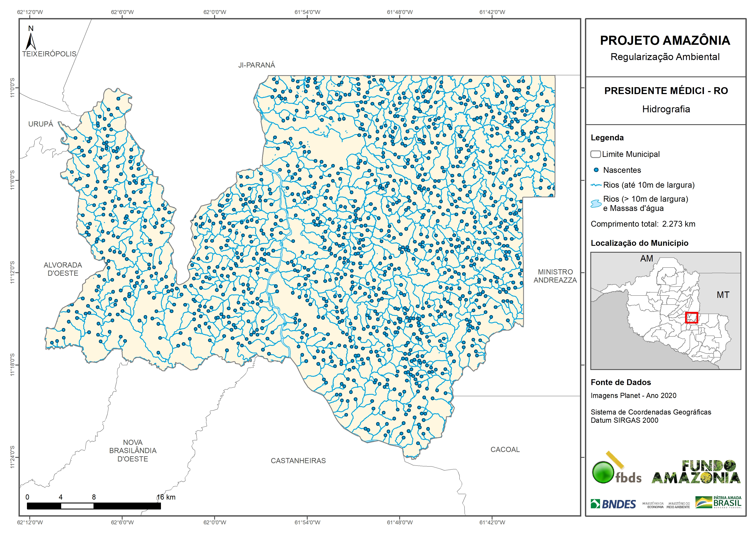Click the red square on locator map

[x=691, y=317]
